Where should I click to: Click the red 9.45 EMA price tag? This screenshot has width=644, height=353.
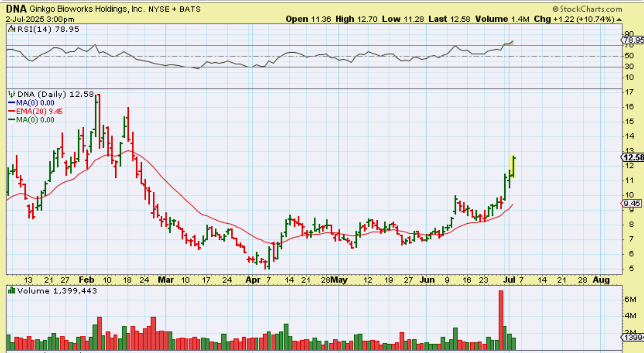point(632,203)
